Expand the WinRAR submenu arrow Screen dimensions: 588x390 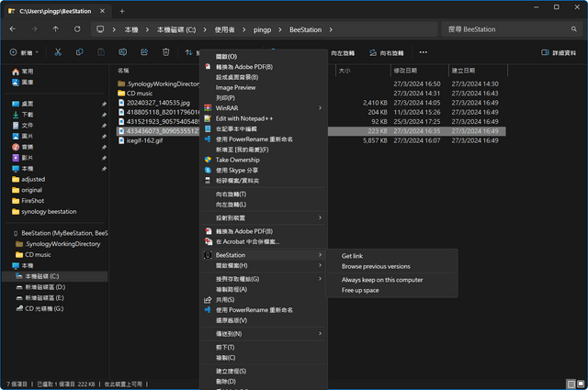(321, 108)
